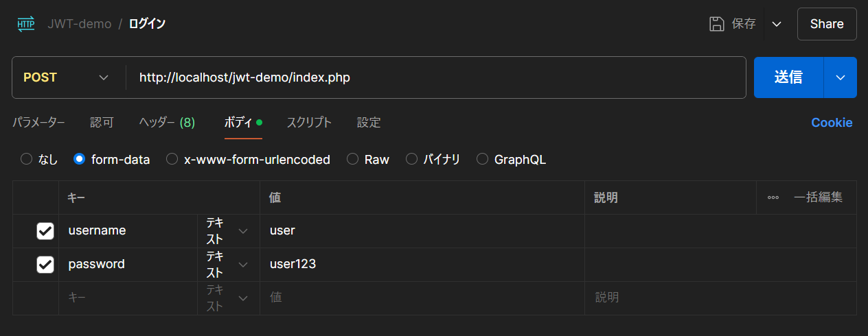Open the Cookie link
868x336 pixels.
pyautogui.click(x=832, y=123)
